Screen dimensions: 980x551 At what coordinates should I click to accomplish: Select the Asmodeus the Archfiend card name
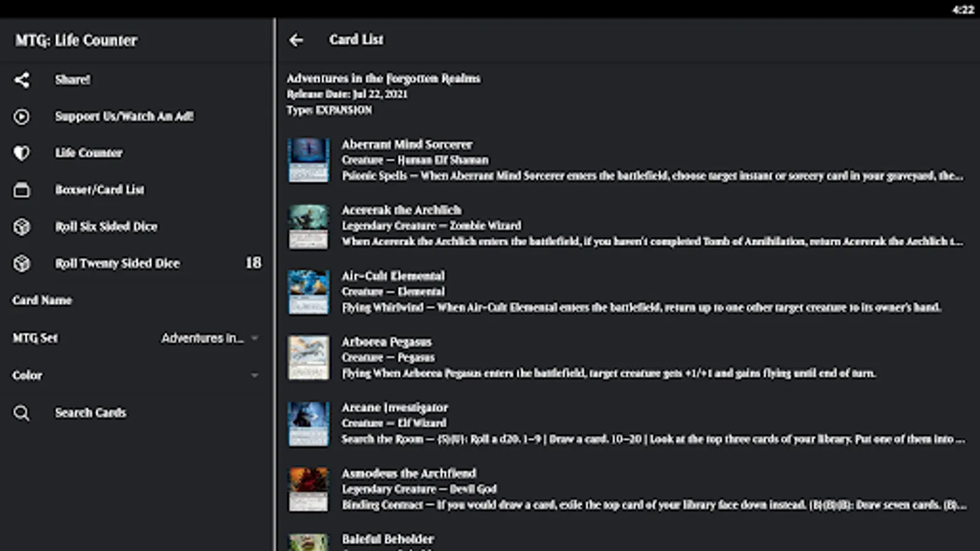[409, 473]
